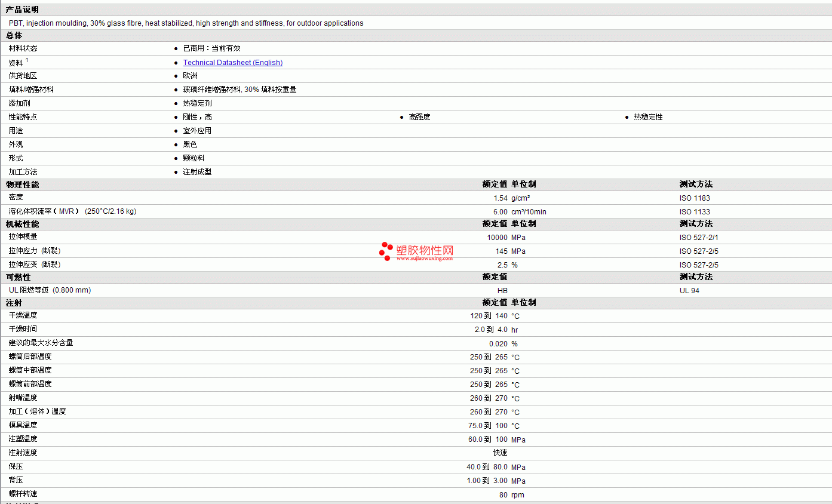
Task: Click the PBT product description text
Action: tap(186, 23)
